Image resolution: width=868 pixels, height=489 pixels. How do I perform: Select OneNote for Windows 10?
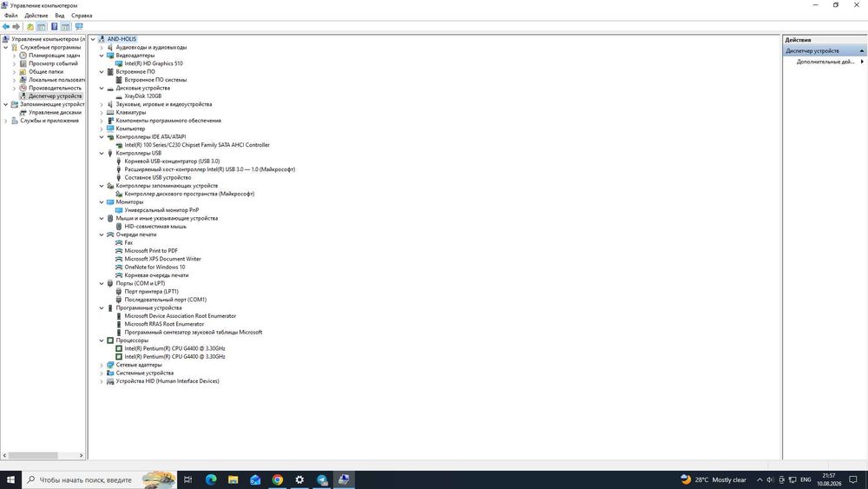[x=155, y=267]
